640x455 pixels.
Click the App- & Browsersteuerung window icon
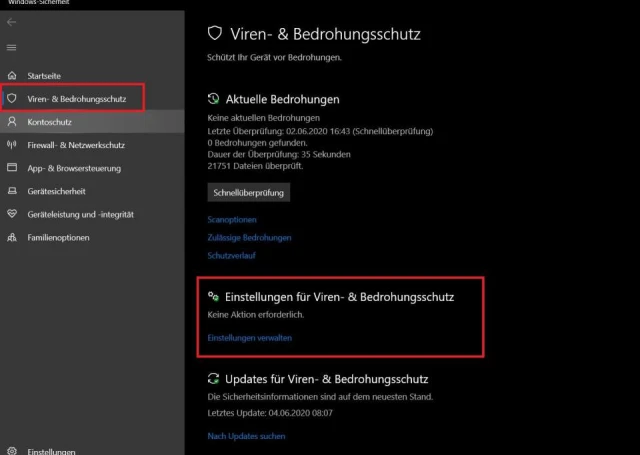[x=12, y=168]
